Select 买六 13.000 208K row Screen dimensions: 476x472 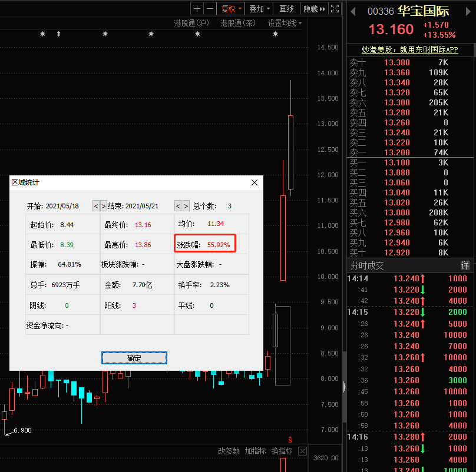[x=410, y=212]
